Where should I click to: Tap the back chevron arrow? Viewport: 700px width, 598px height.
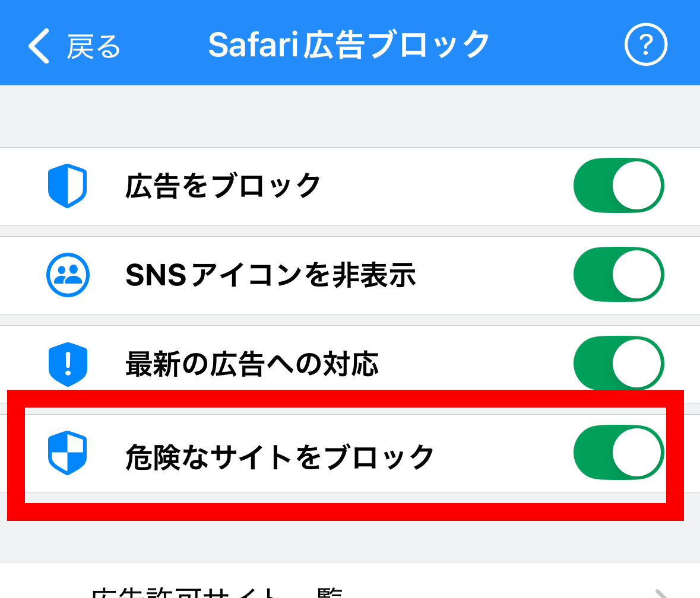pos(39,46)
